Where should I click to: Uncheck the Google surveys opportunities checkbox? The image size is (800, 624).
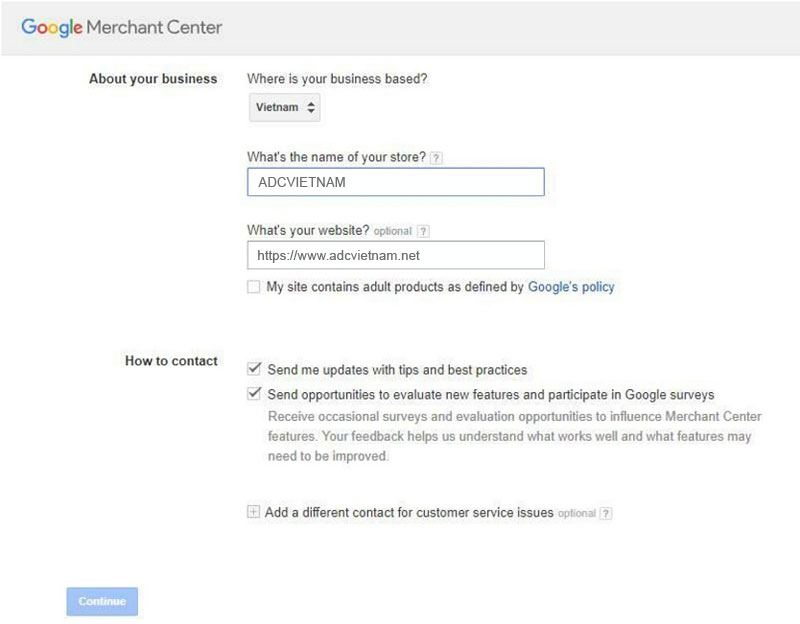(254, 394)
